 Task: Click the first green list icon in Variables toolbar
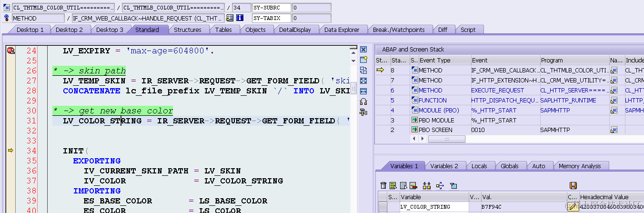click(x=393, y=185)
